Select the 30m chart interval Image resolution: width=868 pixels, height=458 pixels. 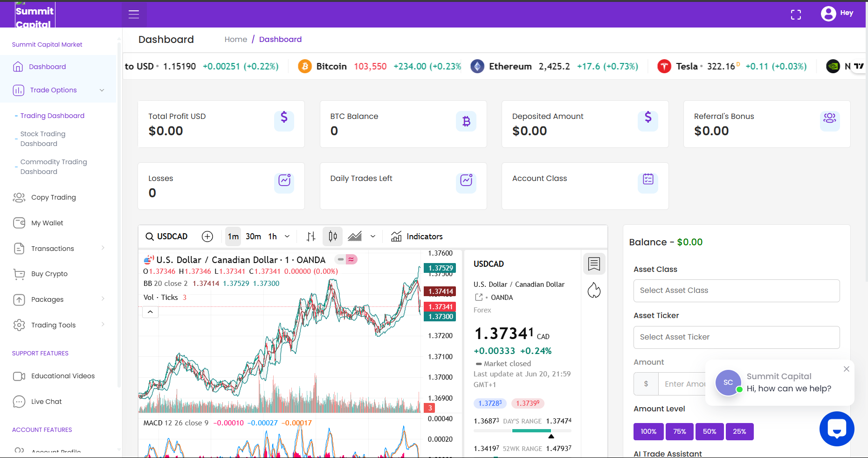[253, 236]
